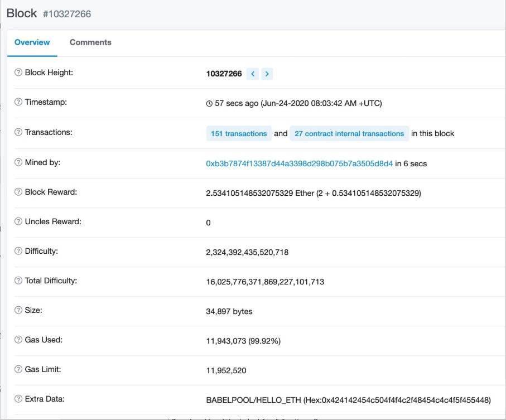Open miner address 0xb3b7874f13387d44a... link
The image size is (506, 420).
tap(299, 163)
